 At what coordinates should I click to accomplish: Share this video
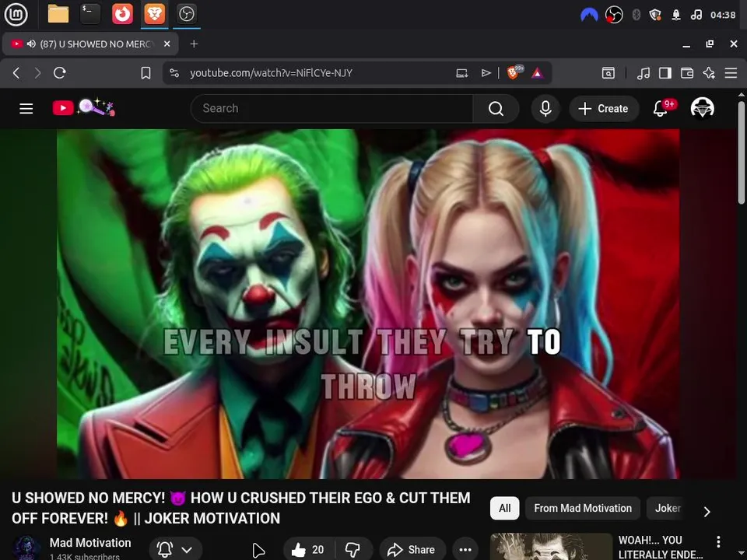point(412,550)
